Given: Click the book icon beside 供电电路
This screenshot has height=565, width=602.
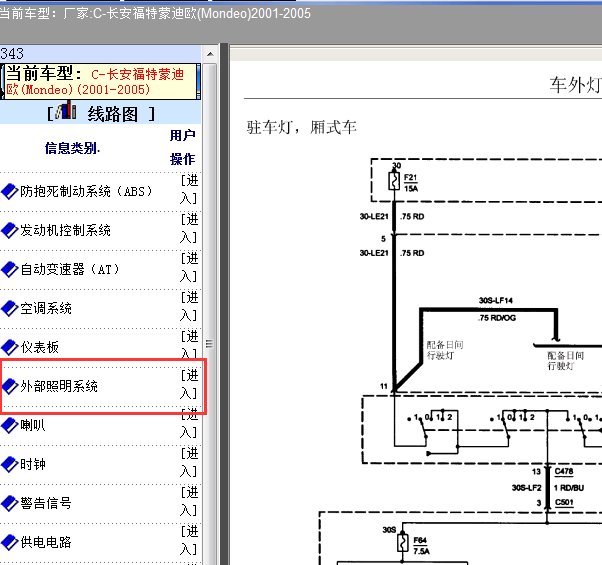Looking at the screenshot, I should 10,542.
